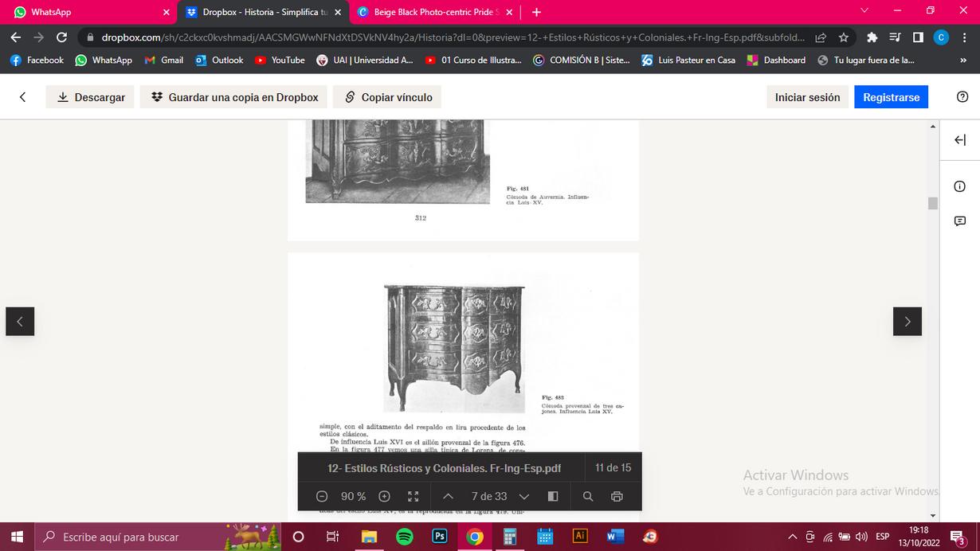Print the PDF with printer icon
The height and width of the screenshot is (551, 980).
click(617, 496)
